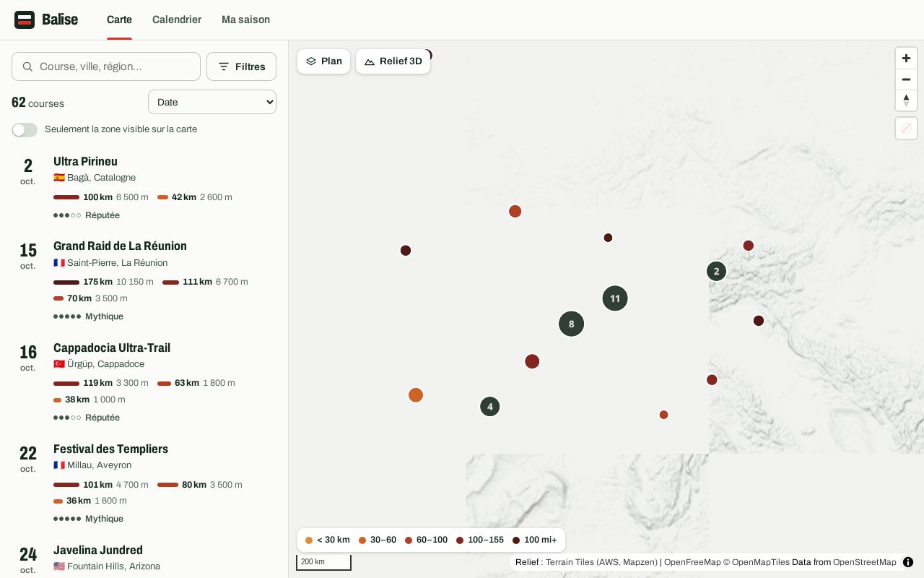The height and width of the screenshot is (578, 924).
Task: Click the '62 courses' results count
Action: [38, 103]
